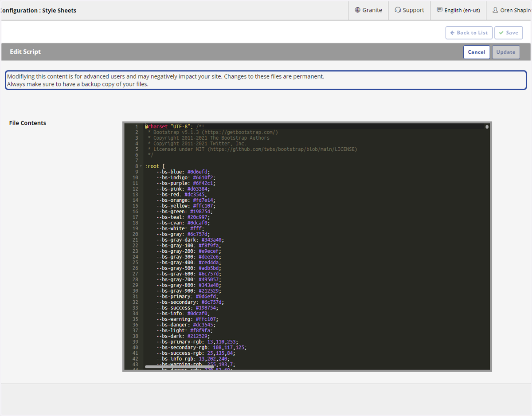
Task: Click the speech bubble language icon
Action: coord(439,10)
